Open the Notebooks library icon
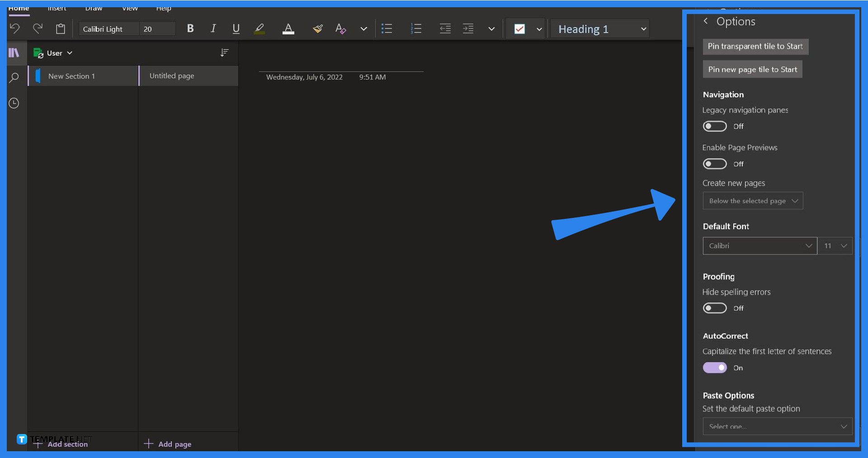This screenshot has width=868, height=458. [x=14, y=53]
